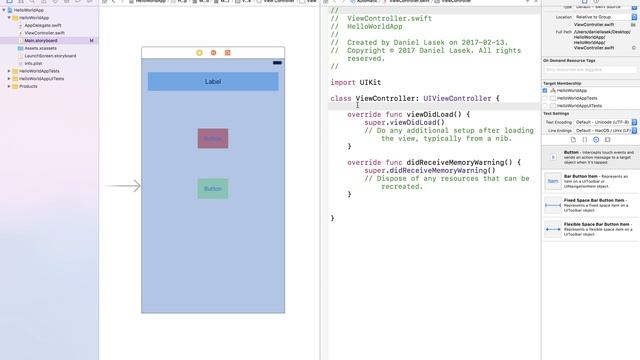640x360 pixels.
Task: Select the Button object in library
Action: tap(591, 157)
